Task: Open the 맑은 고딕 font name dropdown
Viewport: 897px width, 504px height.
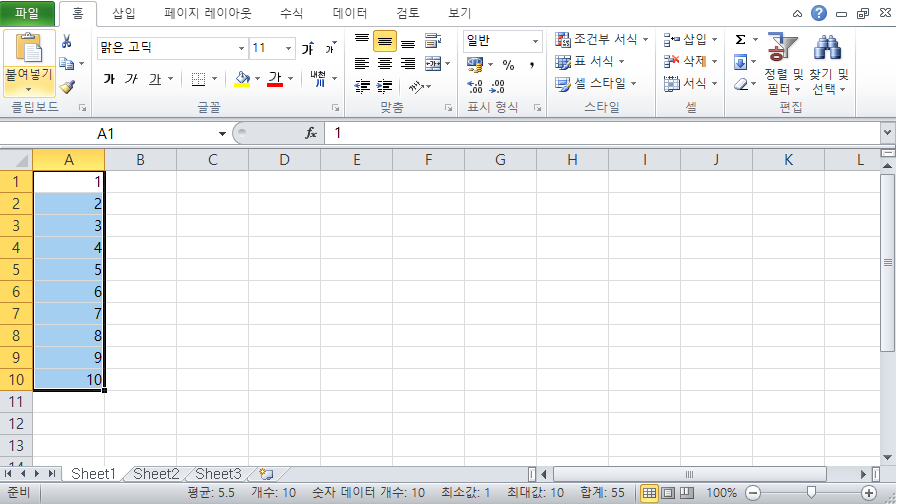Action: 241,49
